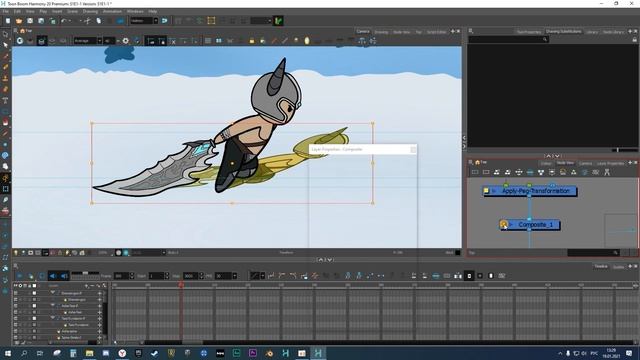
Task: Click the last figure icon in Node View toolbar
Action: (x=607, y=172)
